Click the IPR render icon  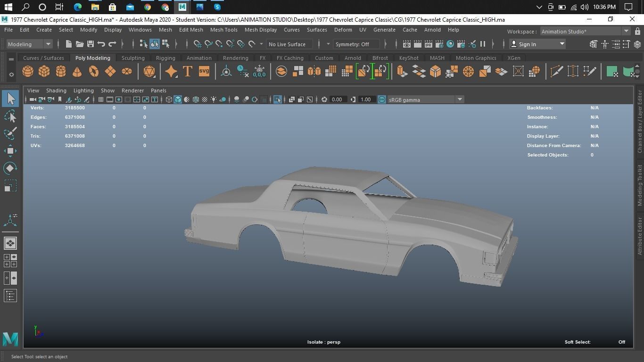pos(429,44)
